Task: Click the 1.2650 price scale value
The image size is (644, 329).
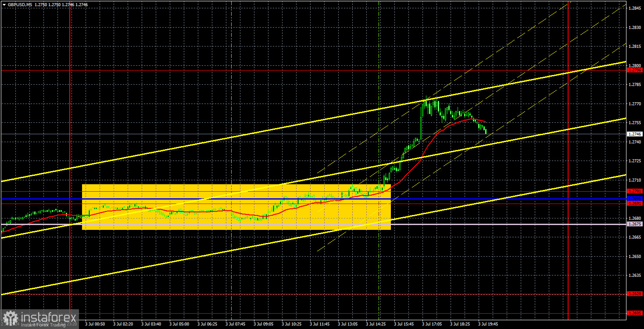Action: 635,256
